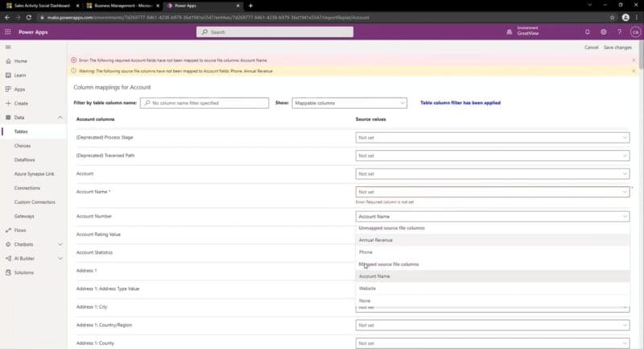
Task: Open notifications bell in header
Action: point(588,32)
